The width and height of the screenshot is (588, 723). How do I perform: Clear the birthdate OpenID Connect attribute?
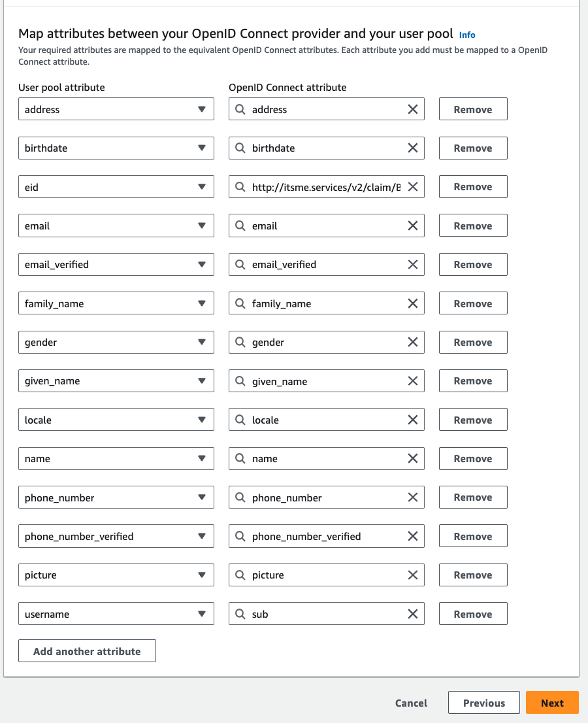pyautogui.click(x=412, y=148)
